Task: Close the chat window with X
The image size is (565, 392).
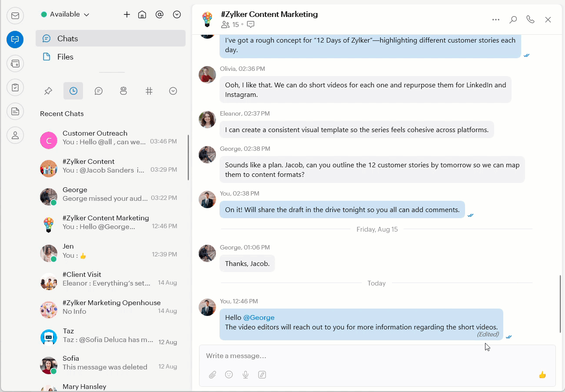Action: tap(548, 20)
